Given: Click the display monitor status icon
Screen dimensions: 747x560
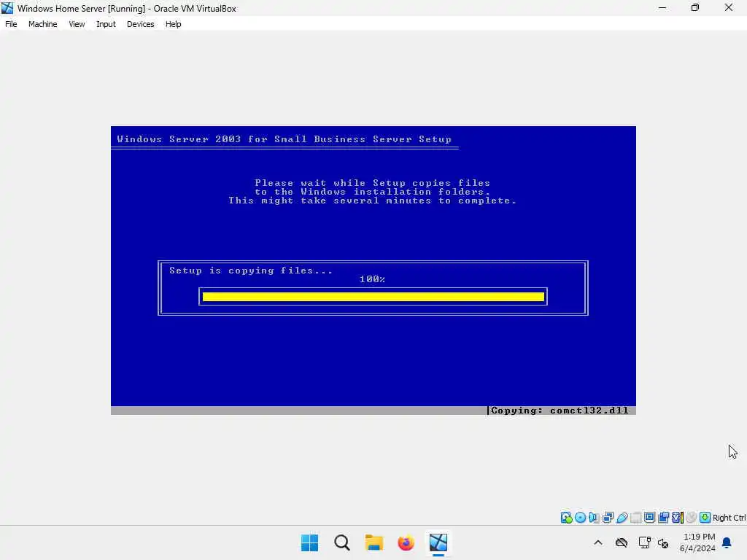Looking at the screenshot, I should pyautogui.click(x=649, y=518).
